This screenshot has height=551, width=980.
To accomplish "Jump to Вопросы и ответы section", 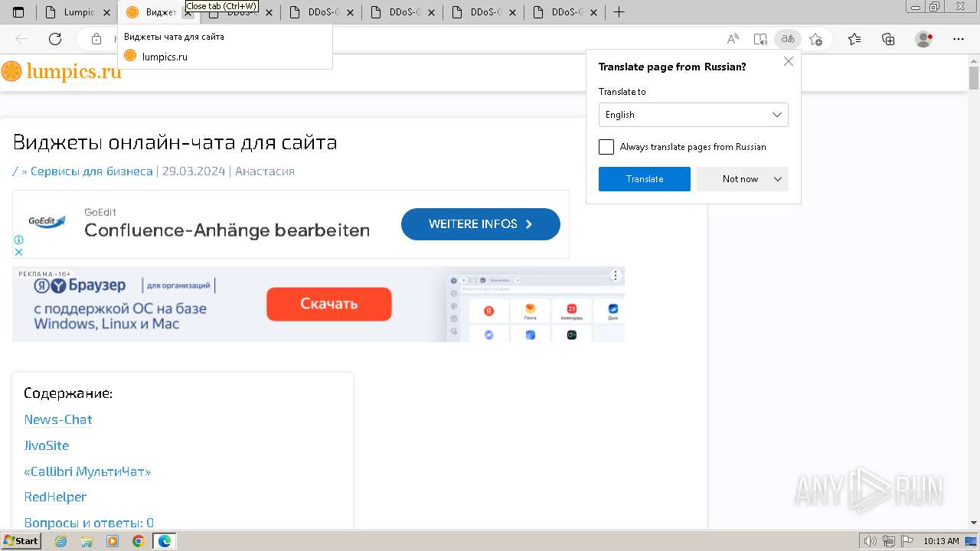I will tap(89, 523).
